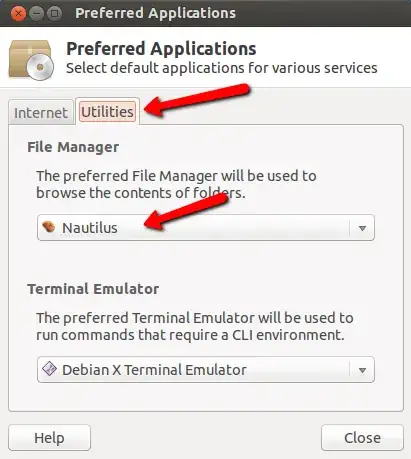Screen dimensions: 411x459
Task: Click the bold Preferred Applications header title
Action: pos(161,49)
